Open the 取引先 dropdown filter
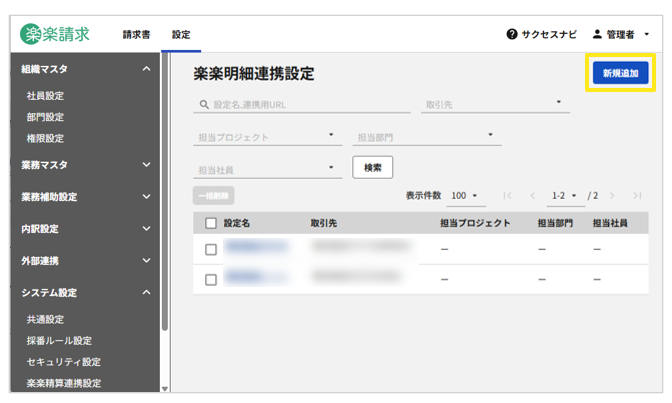Screen dimensions: 672x403 click(495, 104)
